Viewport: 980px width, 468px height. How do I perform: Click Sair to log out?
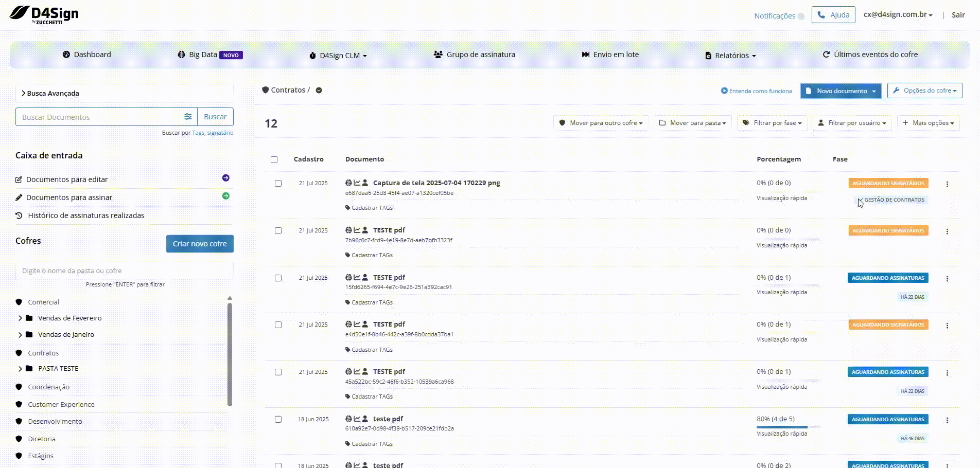coord(958,15)
